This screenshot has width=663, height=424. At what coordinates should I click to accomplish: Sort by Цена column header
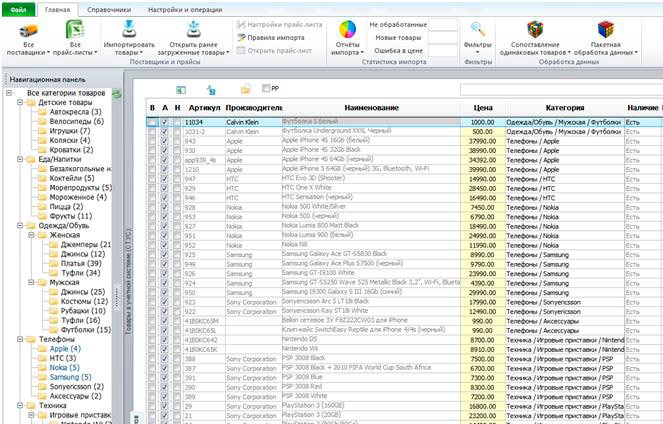pyautogui.click(x=482, y=108)
